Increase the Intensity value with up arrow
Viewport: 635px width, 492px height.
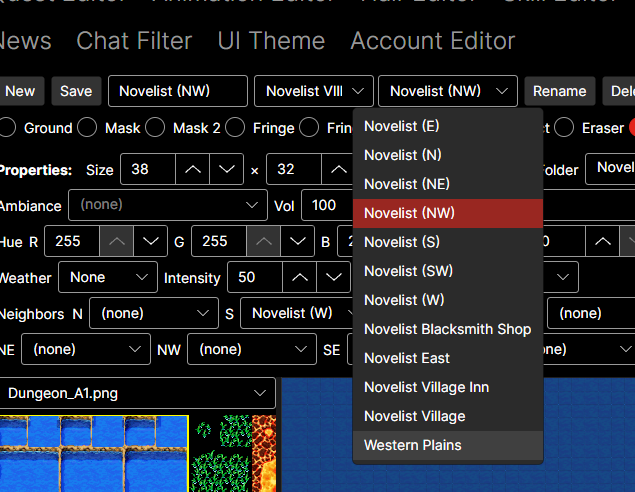(x=300, y=277)
